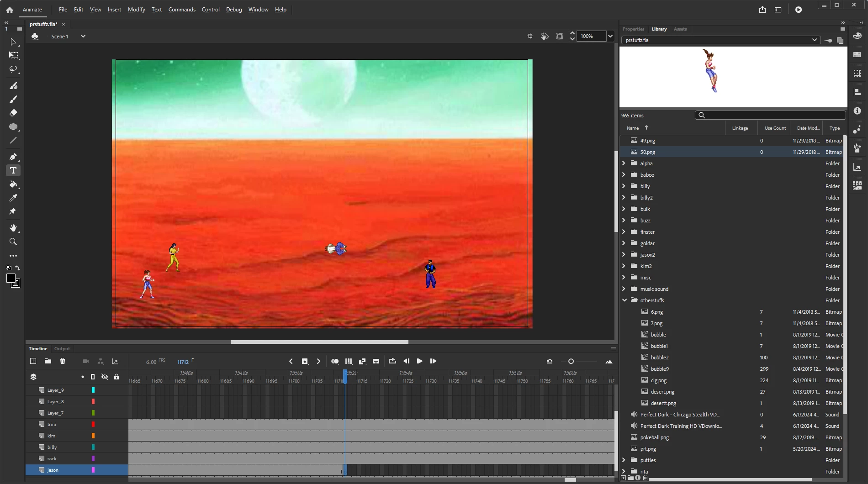
Task: Go to the Animate home screen
Action: click(10, 10)
